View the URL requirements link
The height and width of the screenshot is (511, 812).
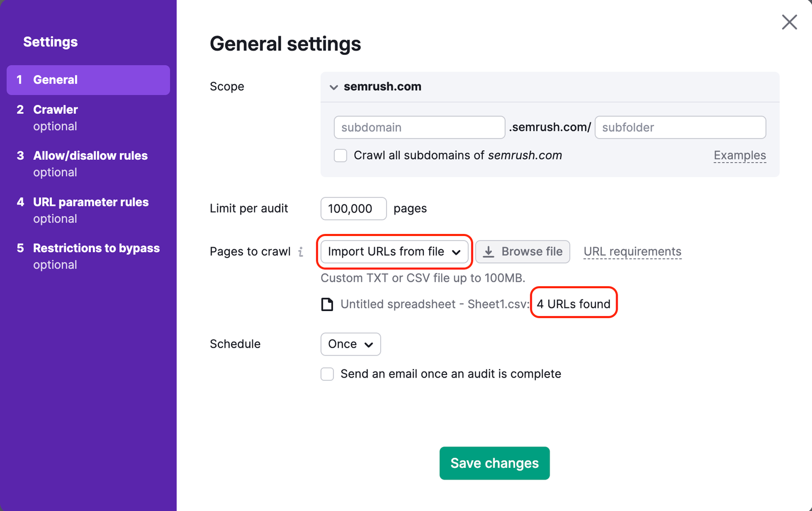click(632, 251)
